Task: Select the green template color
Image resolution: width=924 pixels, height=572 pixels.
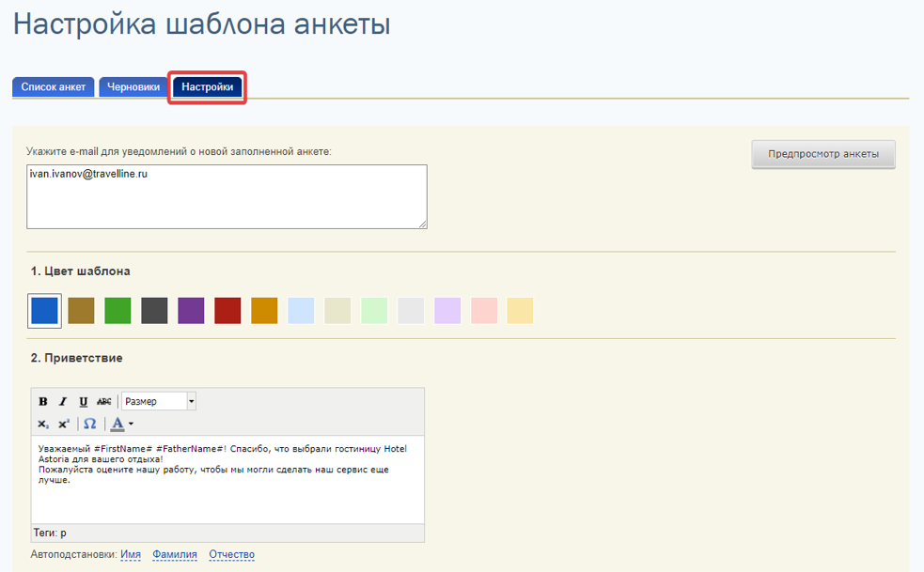Action: coord(117,311)
